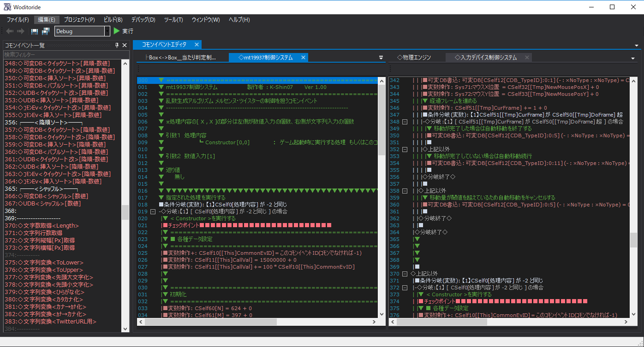The width and height of the screenshot is (644, 347).
Task: Pin the コモンイベント一覧 panel
Action: point(117,45)
